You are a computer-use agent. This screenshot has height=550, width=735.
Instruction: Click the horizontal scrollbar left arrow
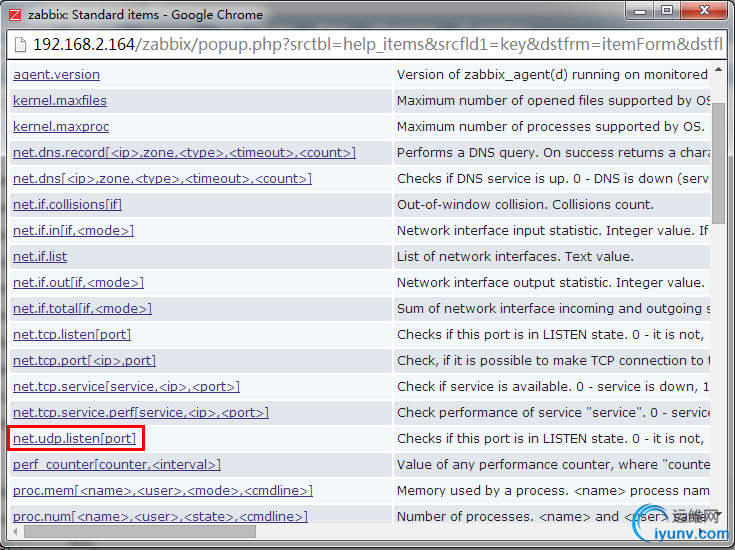point(15,532)
